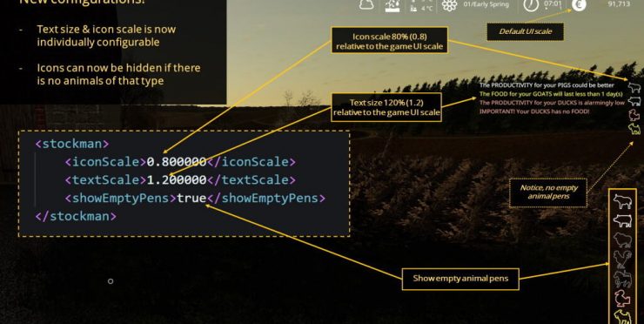644x324 pixels.
Task: Click the euro money icon in the HUD
Action: [578, 5]
